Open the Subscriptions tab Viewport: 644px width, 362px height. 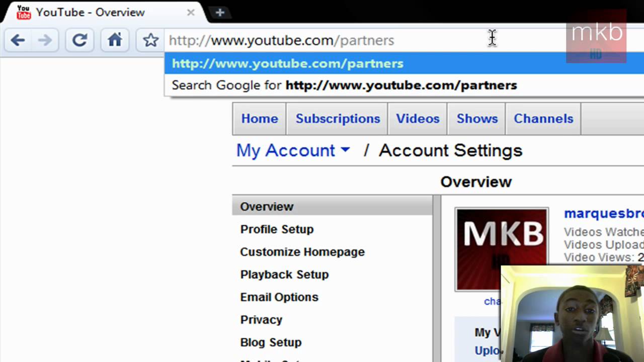[x=338, y=119]
